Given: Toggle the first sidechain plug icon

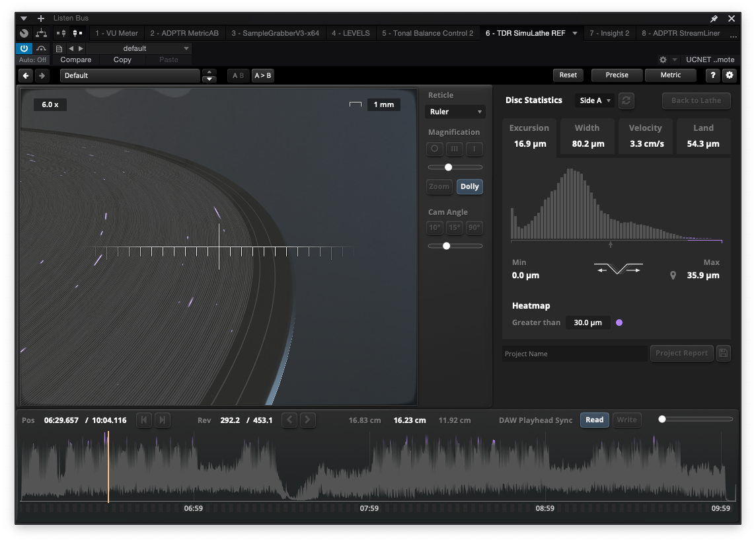Looking at the screenshot, I should [61, 33].
